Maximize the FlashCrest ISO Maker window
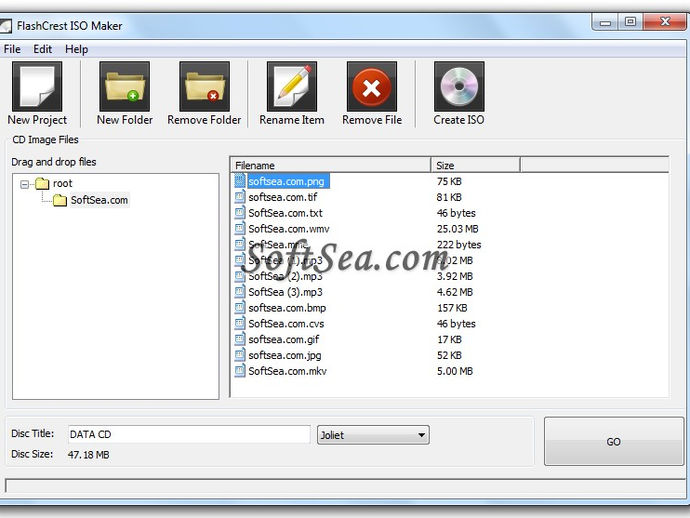The width and height of the screenshot is (690, 518). coord(630,22)
